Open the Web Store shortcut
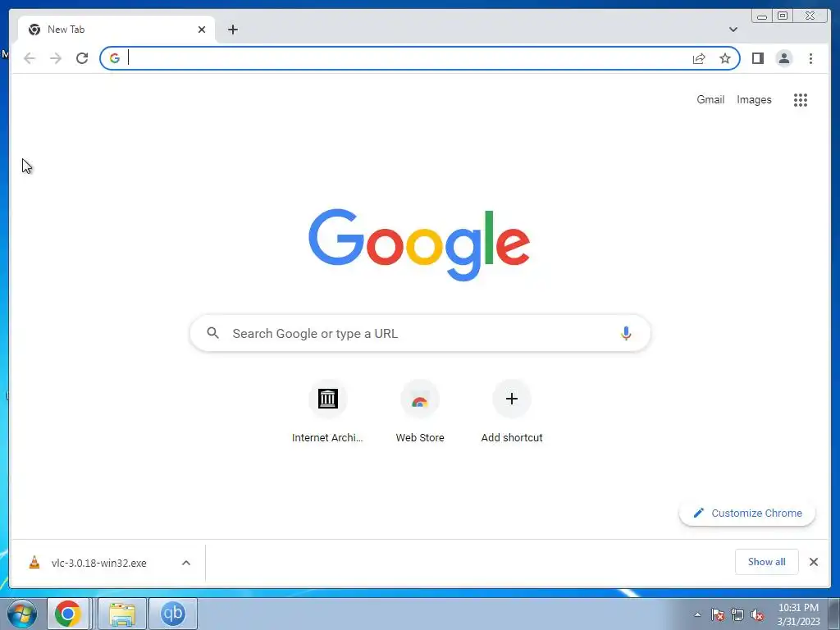Image resolution: width=840 pixels, height=630 pixels. (419, 412)
